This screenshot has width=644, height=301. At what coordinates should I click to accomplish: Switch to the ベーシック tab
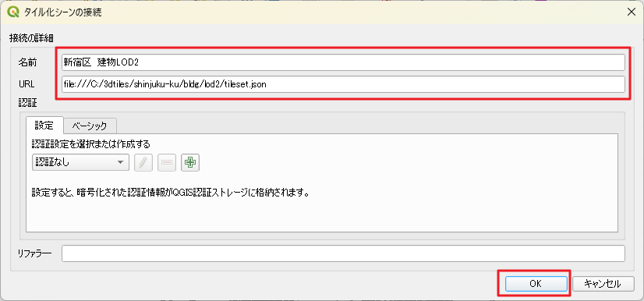coord(90,126)
